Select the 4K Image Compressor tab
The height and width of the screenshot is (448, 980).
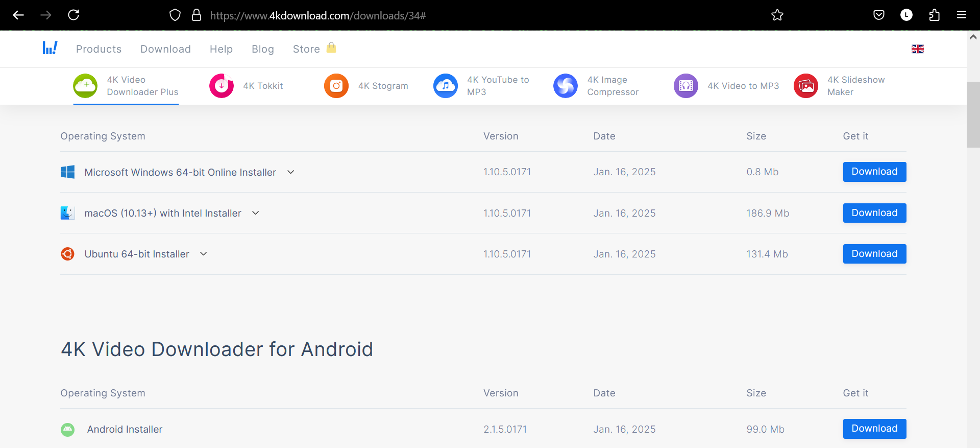(596, 86)
